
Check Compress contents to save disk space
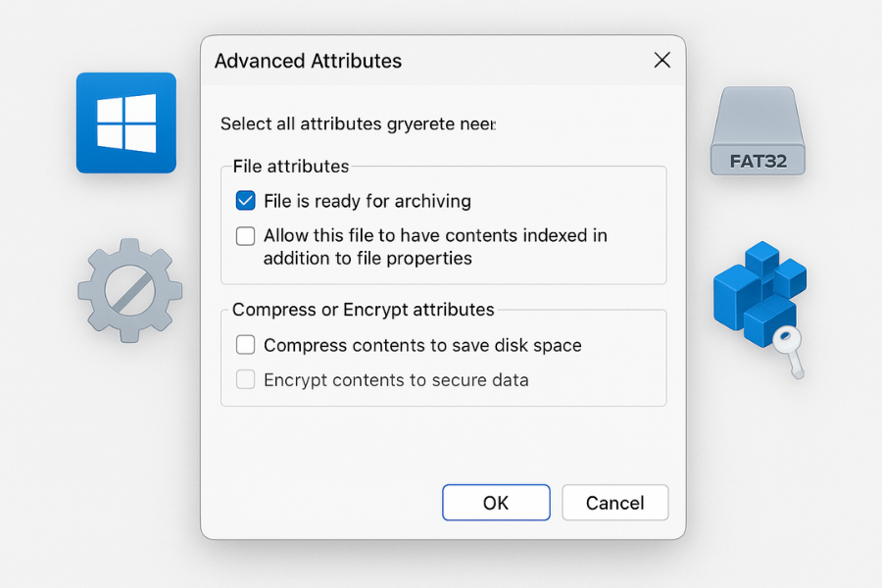(x=244, y=345)
